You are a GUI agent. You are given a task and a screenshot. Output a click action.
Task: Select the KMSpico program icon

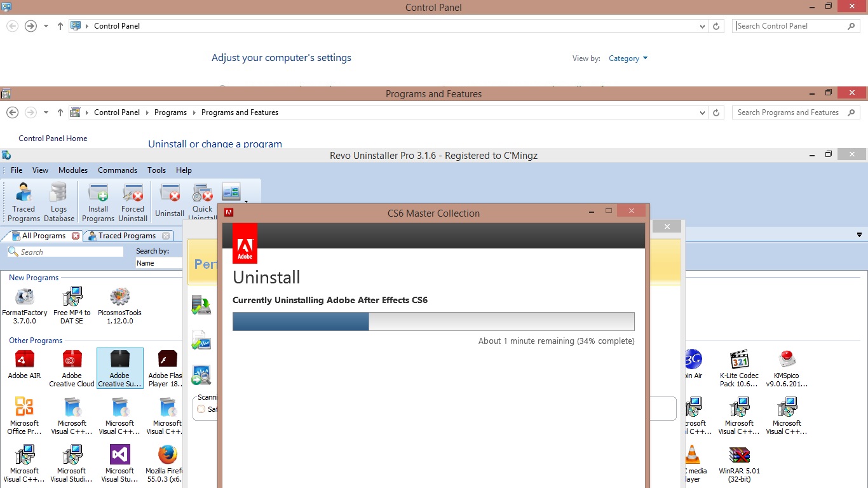787,367
